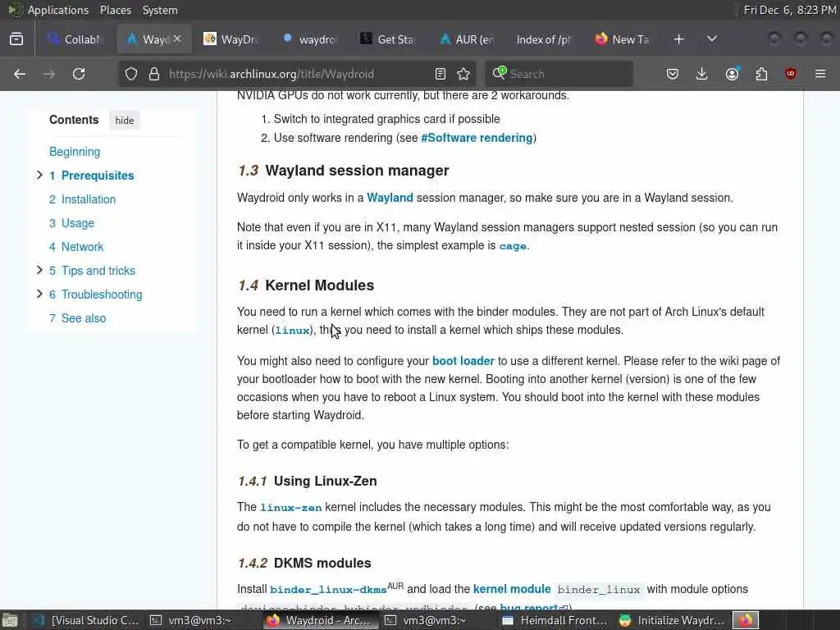Switch to first vm3@vm3 terminal window
This screenshot has width=840, height=630.
(190, 620)
